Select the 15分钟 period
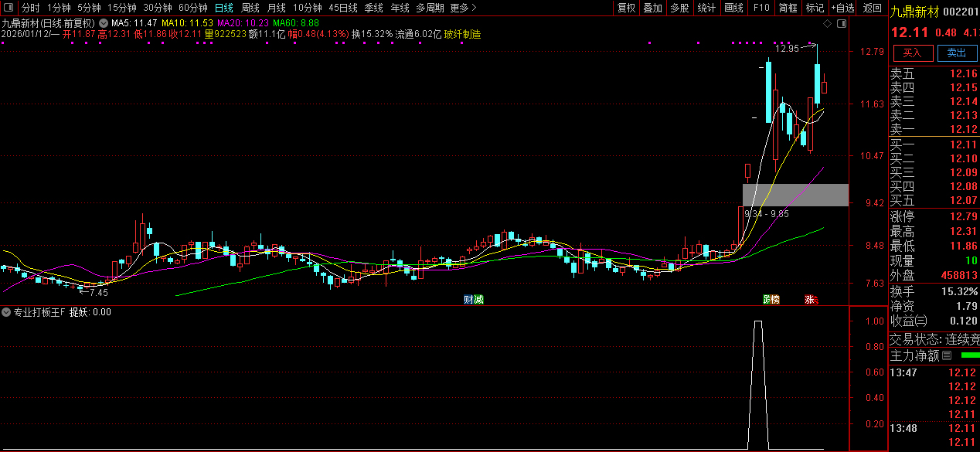Viewport: 980px width, 452px height. (x=121, y=8)
